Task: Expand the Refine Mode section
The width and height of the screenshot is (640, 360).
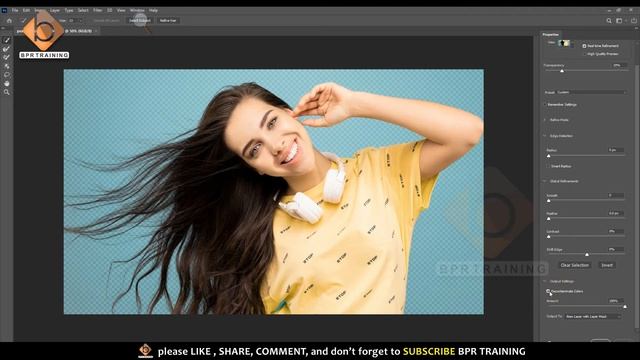Action: (544, 120)
